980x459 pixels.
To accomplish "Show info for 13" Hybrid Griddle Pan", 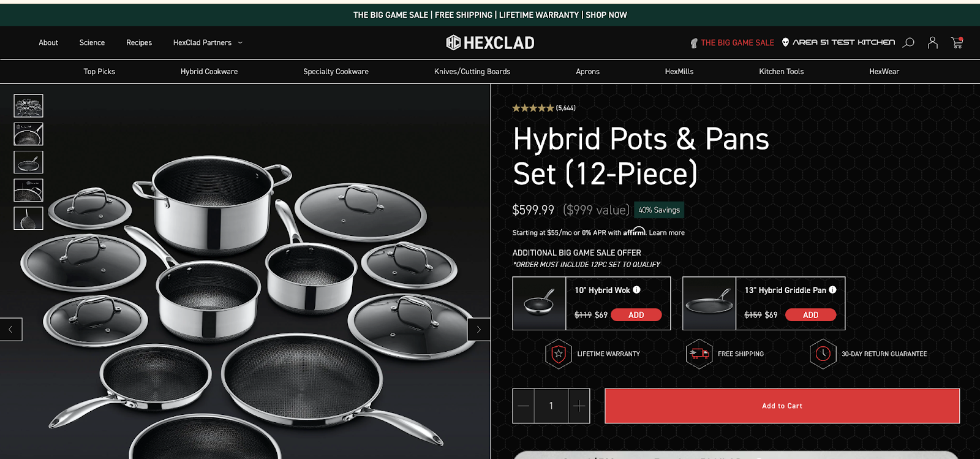I will tap(832, 290).
